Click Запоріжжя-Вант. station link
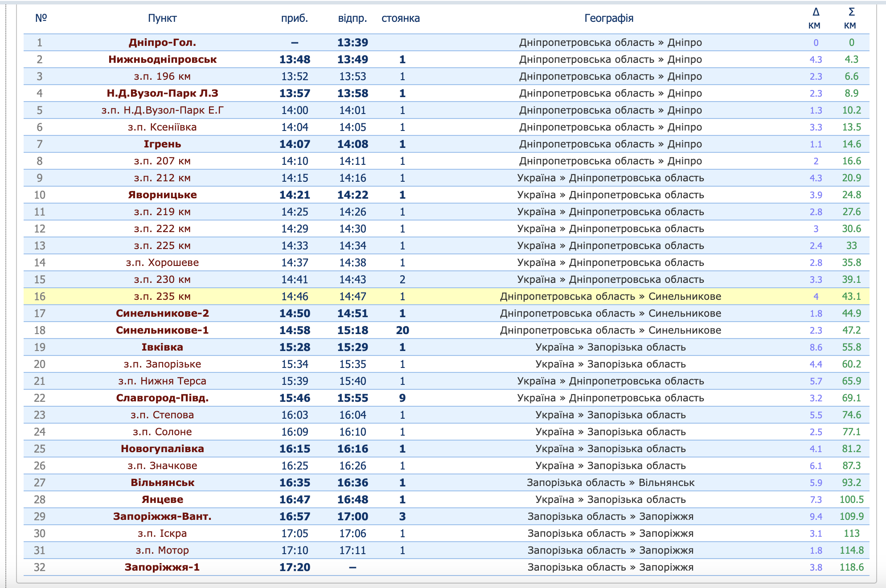886x588 pixels. pyautogui.click(x=162, y=516)
